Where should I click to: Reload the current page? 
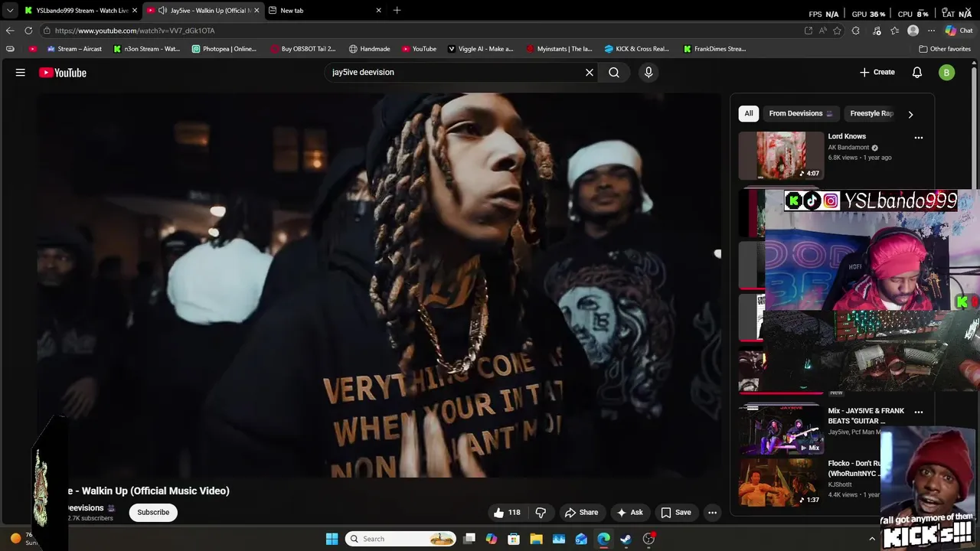click(x=28, y=31)
